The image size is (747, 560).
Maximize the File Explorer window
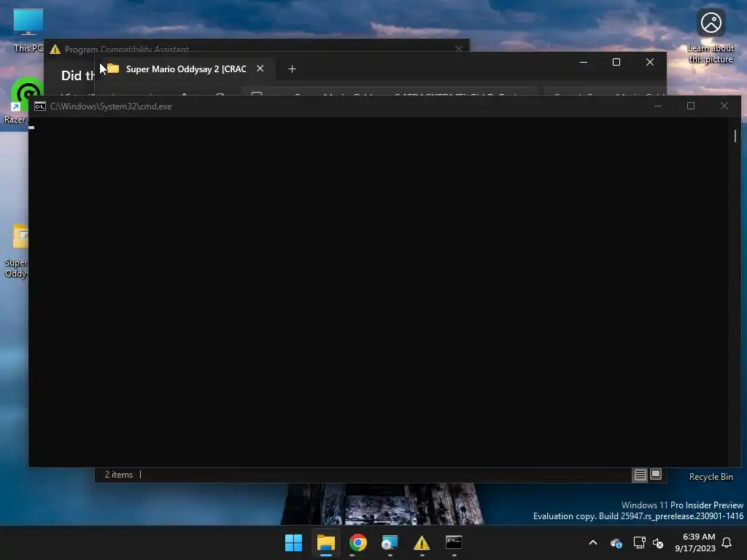tap(616, 62)
